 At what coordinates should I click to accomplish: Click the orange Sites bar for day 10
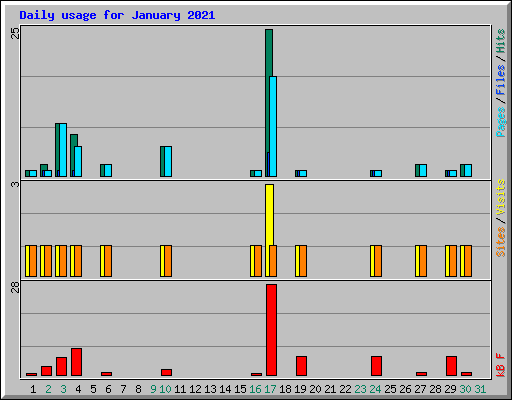click(168, 261)
